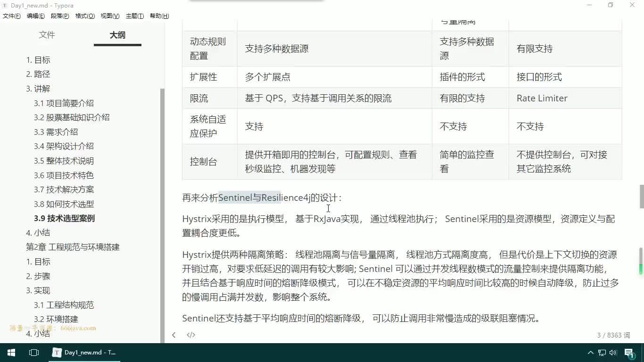This screenshot has width=644, height=362.
Task: Jump to 3.8 如何技术选型
Action: (64, 204)
